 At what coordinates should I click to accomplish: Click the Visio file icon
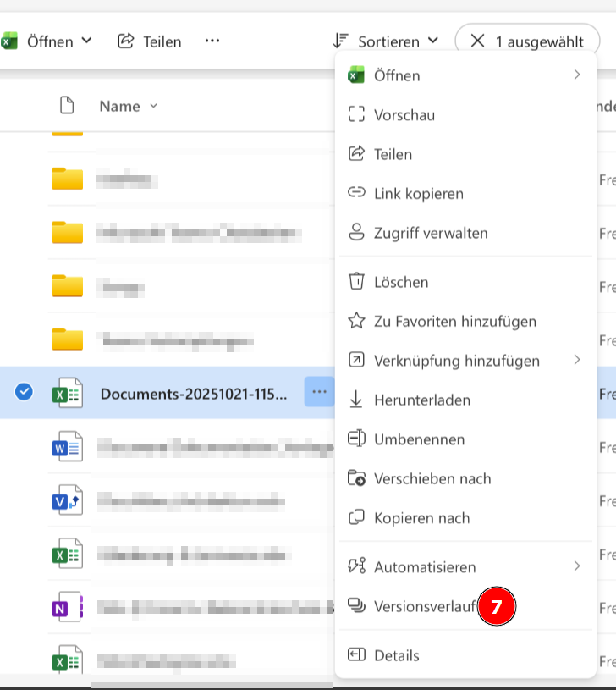tap(68, 501)
